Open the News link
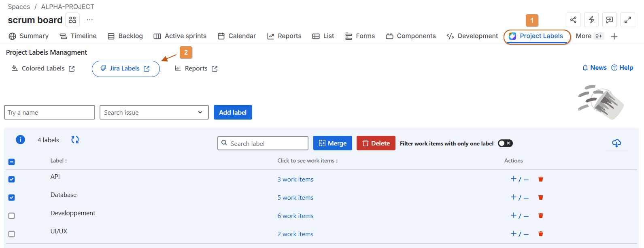 tap(594, 68)
